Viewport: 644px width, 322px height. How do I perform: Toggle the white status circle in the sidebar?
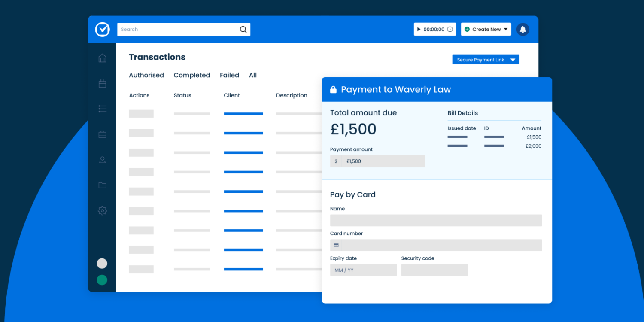tap(102, 263)
